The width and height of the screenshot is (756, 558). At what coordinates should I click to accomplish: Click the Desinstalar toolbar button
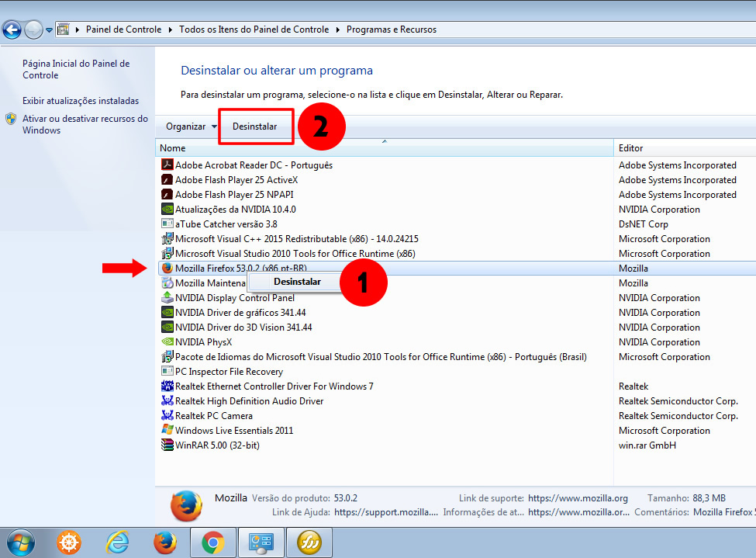pos(254,127)
